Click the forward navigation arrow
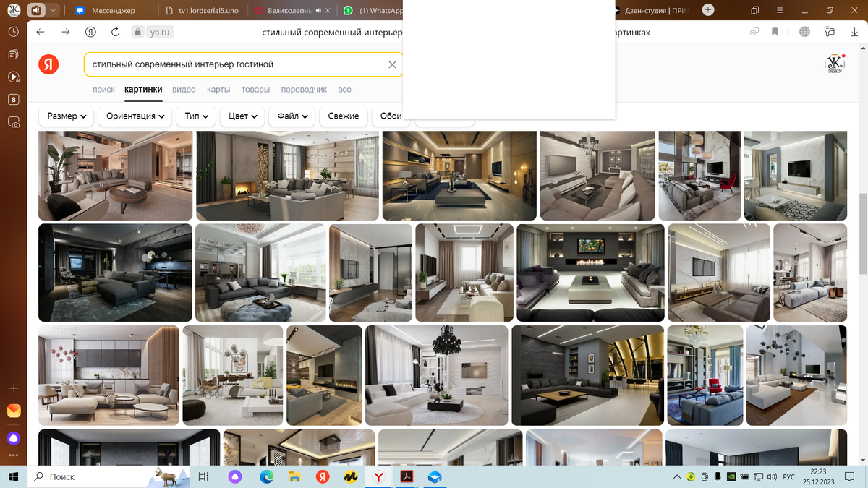The image size is (868, 488). (66, 32)
